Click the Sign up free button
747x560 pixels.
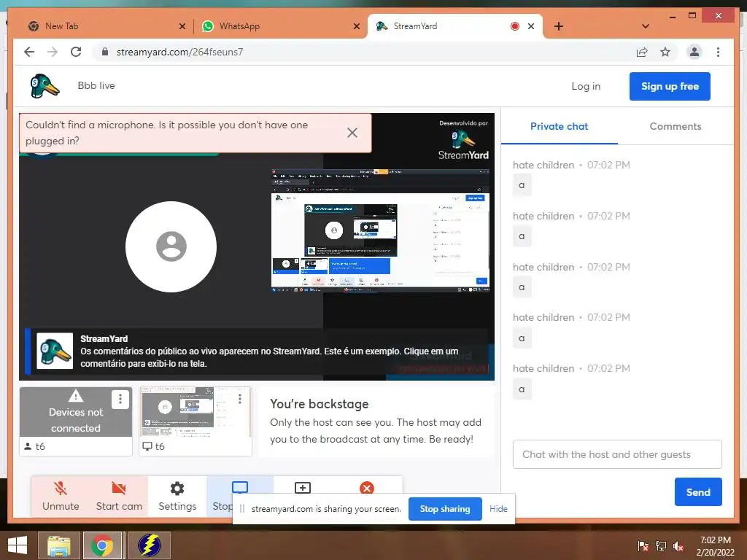click(670, 86)
